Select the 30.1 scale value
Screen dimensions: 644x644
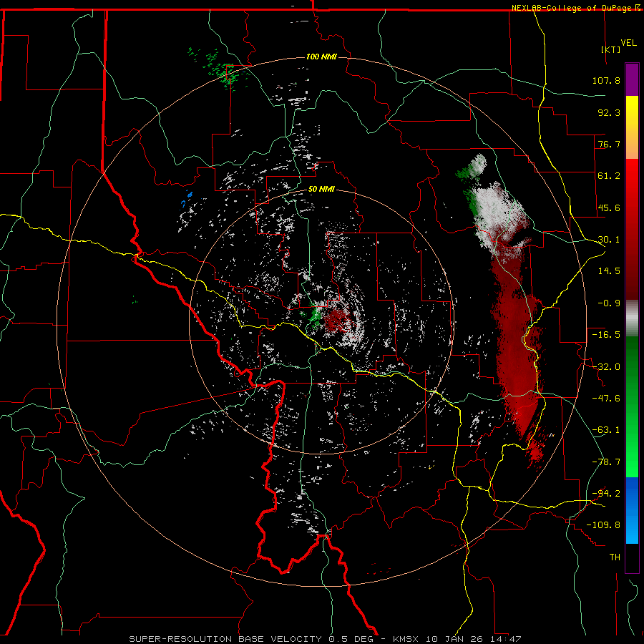pos(609,239)
